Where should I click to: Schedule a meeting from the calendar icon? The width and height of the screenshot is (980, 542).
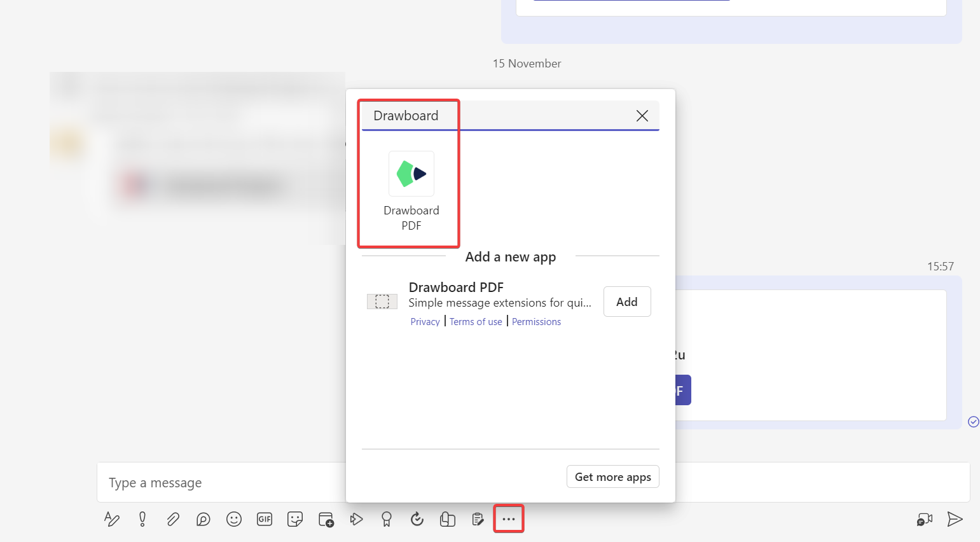tap(326, 519)
